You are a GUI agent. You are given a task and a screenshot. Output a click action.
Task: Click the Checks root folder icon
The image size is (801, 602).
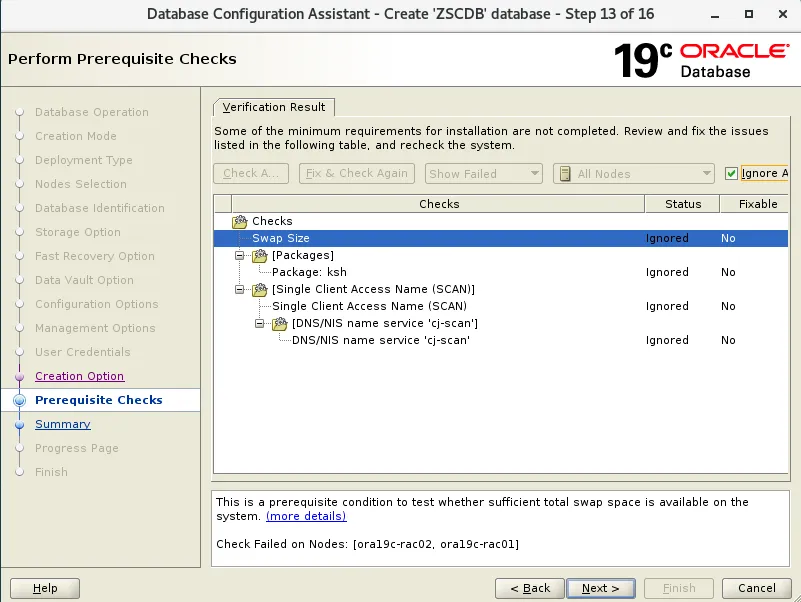pyautogui.click(x=240, y=221)
